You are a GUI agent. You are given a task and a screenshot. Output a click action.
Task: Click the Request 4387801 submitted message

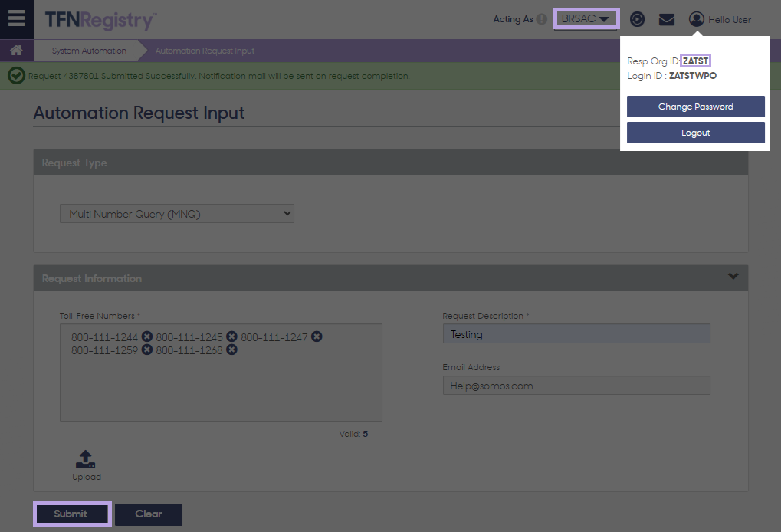pyautogui.click(x=219, y=76)
